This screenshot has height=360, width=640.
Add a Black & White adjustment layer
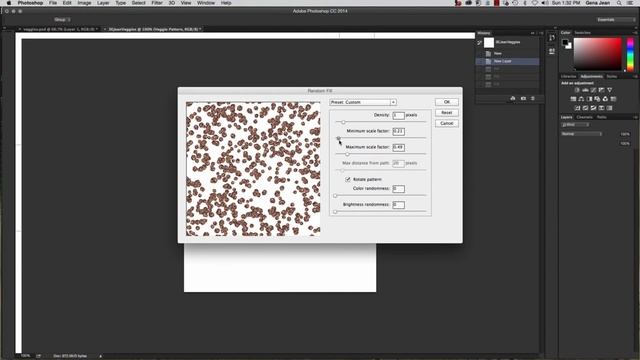pos(589,99)
